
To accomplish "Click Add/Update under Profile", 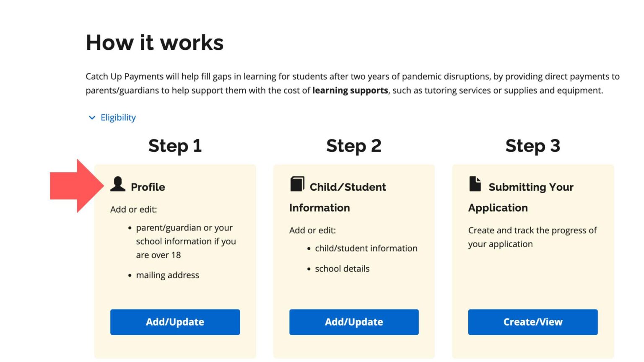I will pos(175,322).
